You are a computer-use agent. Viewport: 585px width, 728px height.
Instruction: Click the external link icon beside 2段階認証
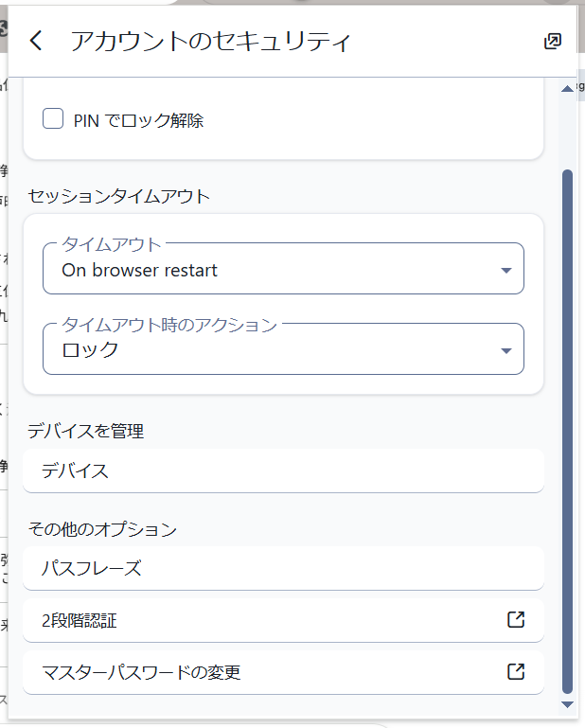coord(516,620)
